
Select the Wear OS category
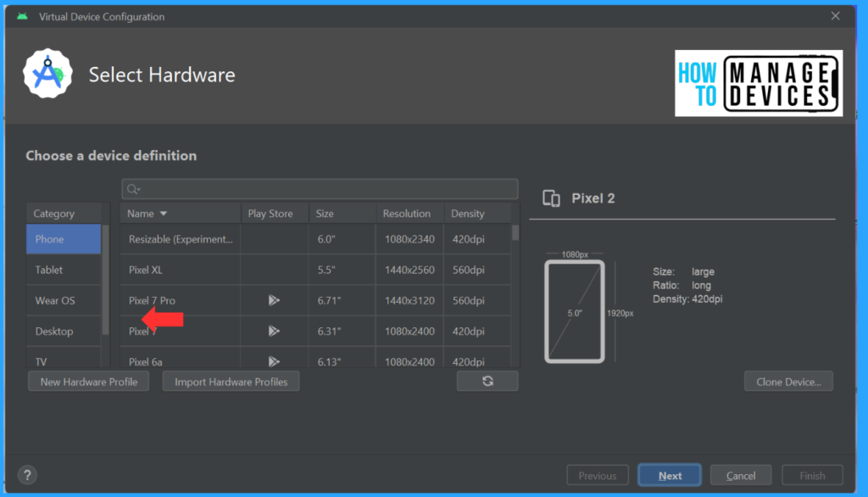point(63,300)
